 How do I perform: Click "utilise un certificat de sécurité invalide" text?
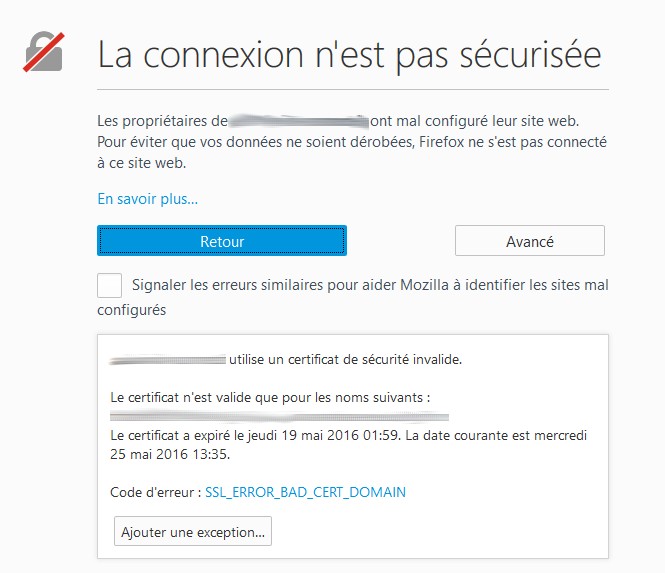tap(345, 358)
